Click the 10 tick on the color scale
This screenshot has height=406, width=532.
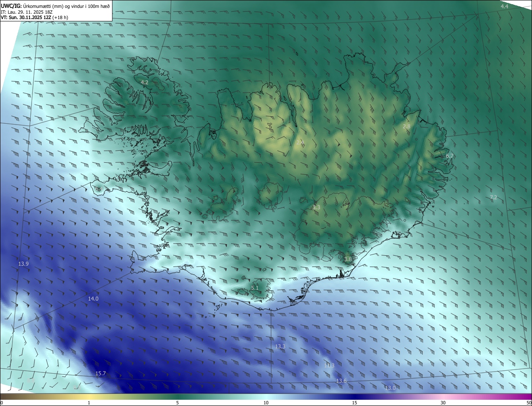pyautogui.click(x=266, y=403)
